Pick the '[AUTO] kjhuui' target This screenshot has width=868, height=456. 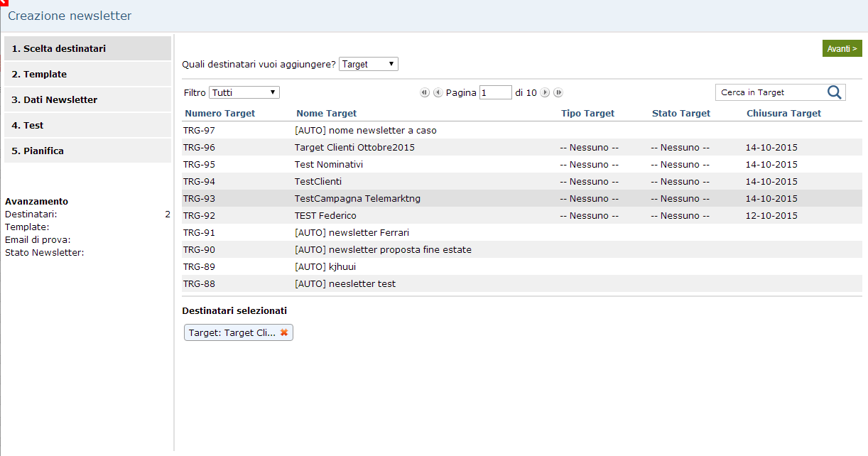pos(325,267)
